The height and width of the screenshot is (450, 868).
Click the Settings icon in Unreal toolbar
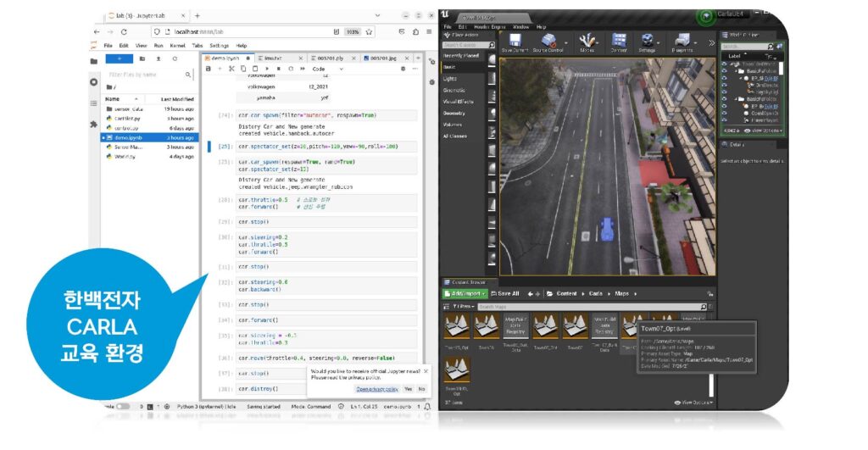click(647, 42)
